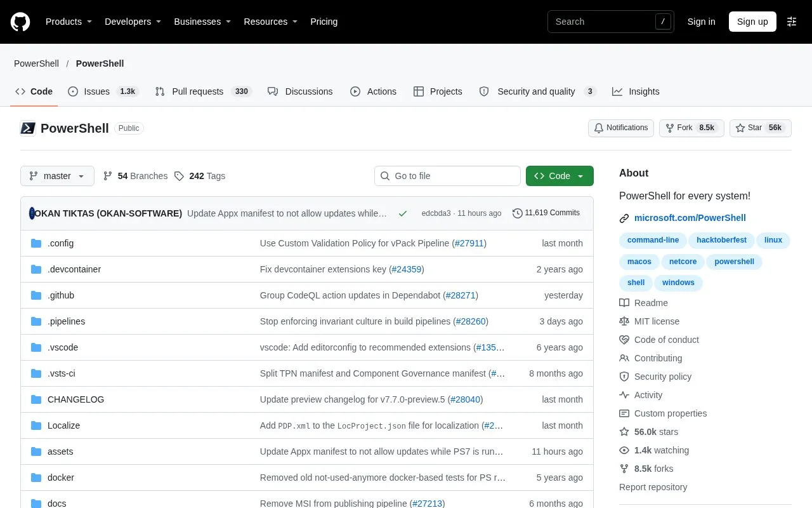Click the heart icon beside Code of conduct
This screenshot has width=812, height=508.
624,340
